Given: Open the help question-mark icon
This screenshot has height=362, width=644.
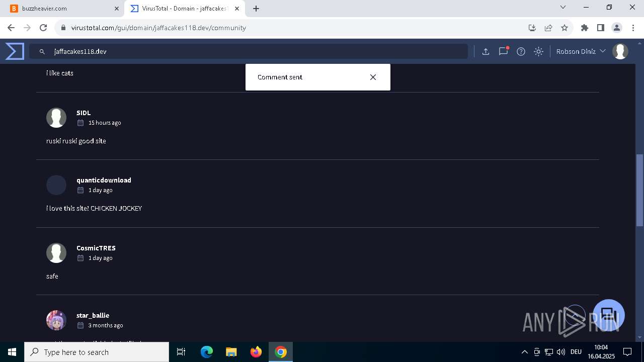Looking at the screenshot, I should [521, 51].
